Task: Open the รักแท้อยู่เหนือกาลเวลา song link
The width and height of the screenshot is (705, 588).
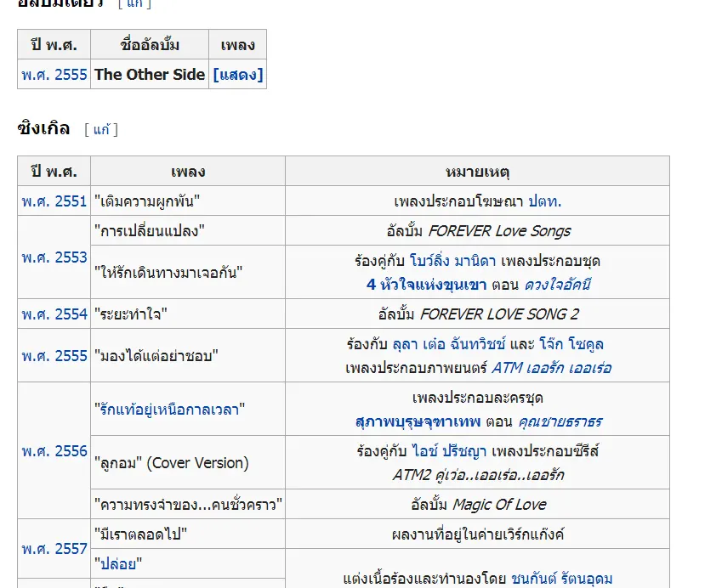Action: 170,410
